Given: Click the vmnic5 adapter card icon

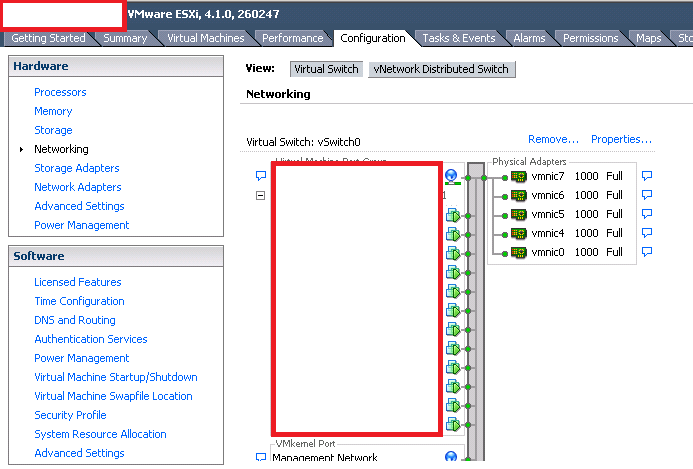Looking at the screenshot, I should coord(519,215).
